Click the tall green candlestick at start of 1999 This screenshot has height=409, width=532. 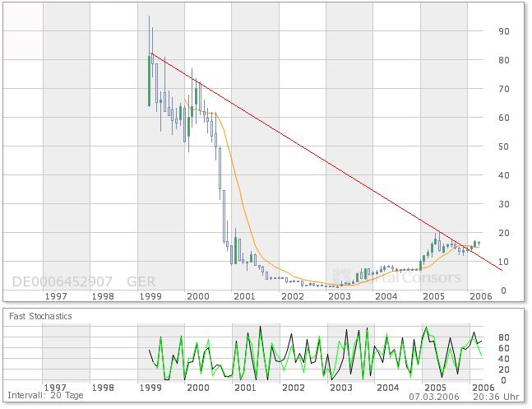pyautogui.click(x=149, y=79)
